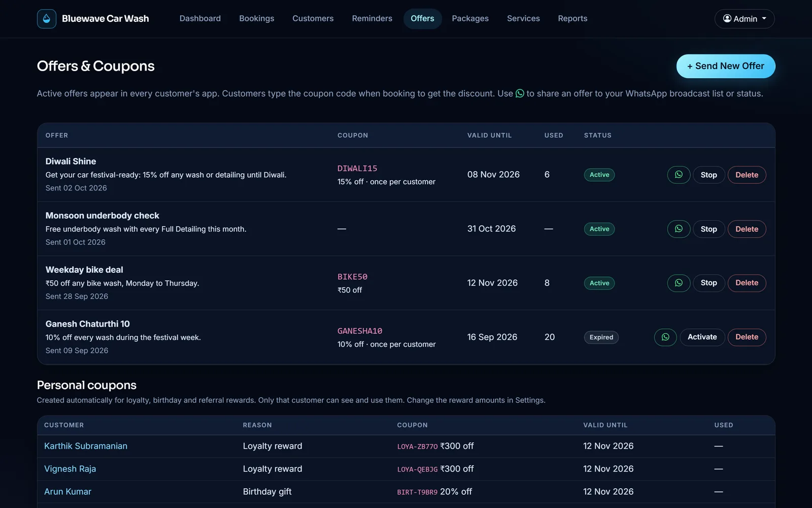Screen dimensions: 812x508
Task: Open customer Arun Kumar's profile link
Action: (x=68, y=492)
